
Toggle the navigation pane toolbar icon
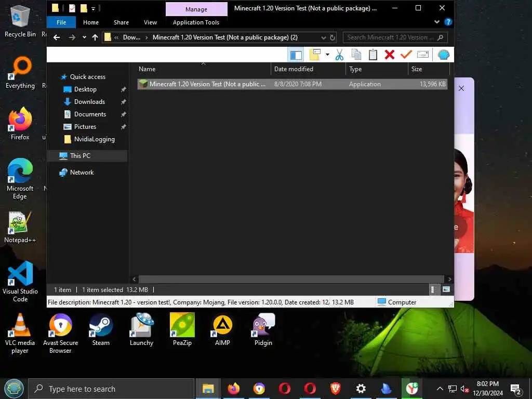point(296,55)
